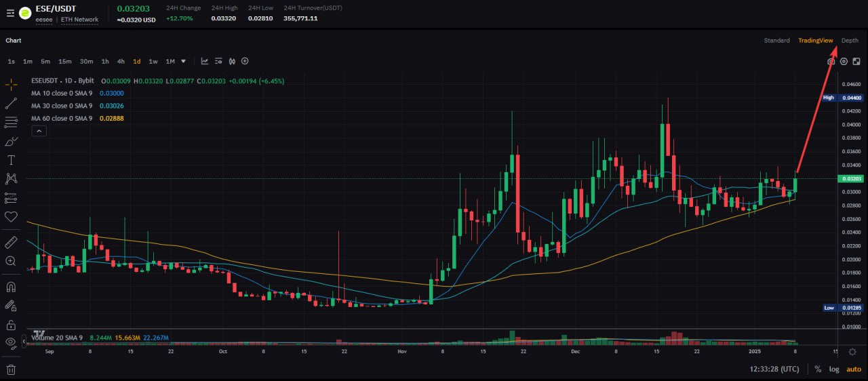Open the indicators chart icon

click(205, 61)
